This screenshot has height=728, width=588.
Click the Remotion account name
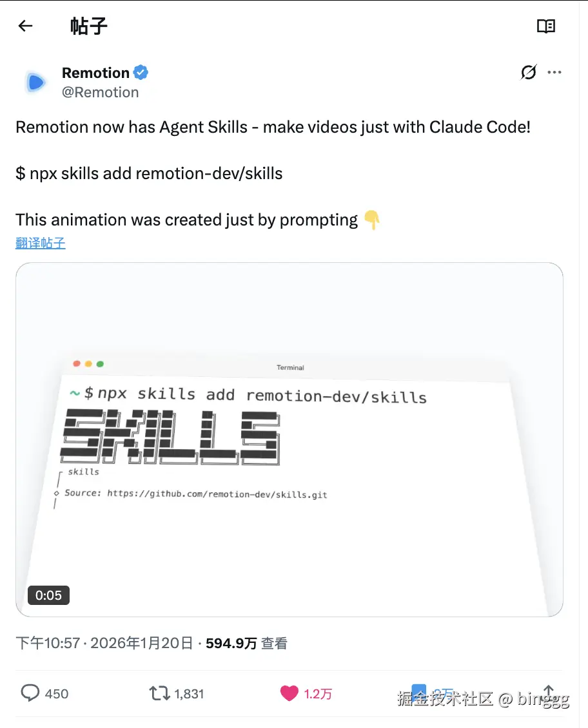95,73
